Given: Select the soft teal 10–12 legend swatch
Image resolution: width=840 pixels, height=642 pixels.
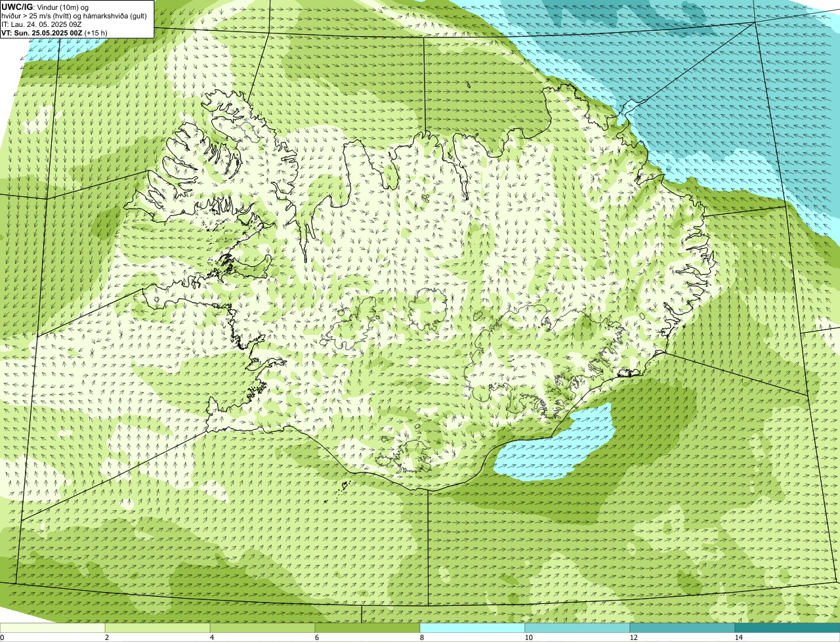Looking at the screenshot, I should (577, 628).
